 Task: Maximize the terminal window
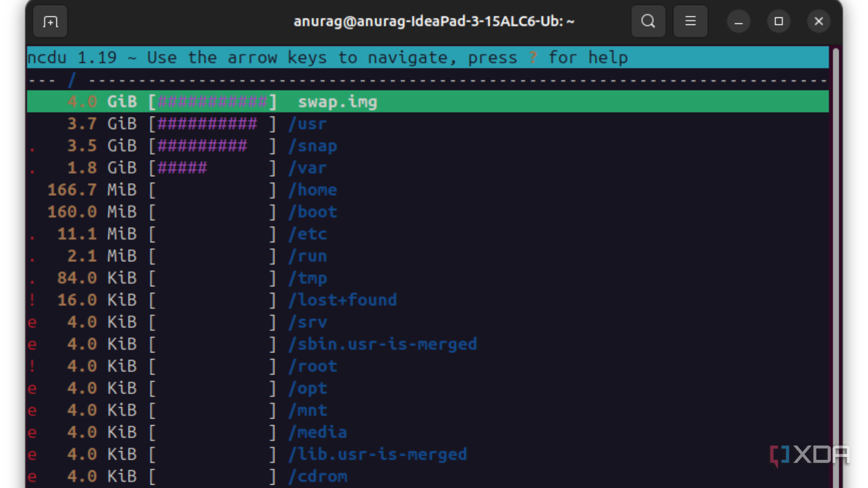778,22
